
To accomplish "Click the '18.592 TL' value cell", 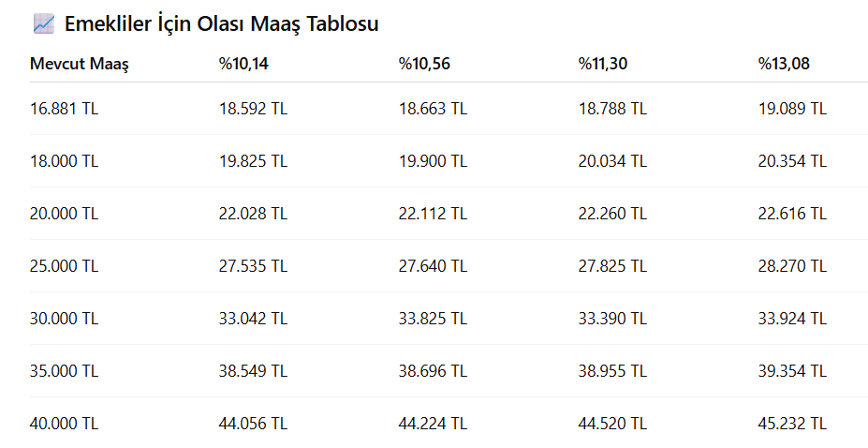I will [x=253, y=109].
